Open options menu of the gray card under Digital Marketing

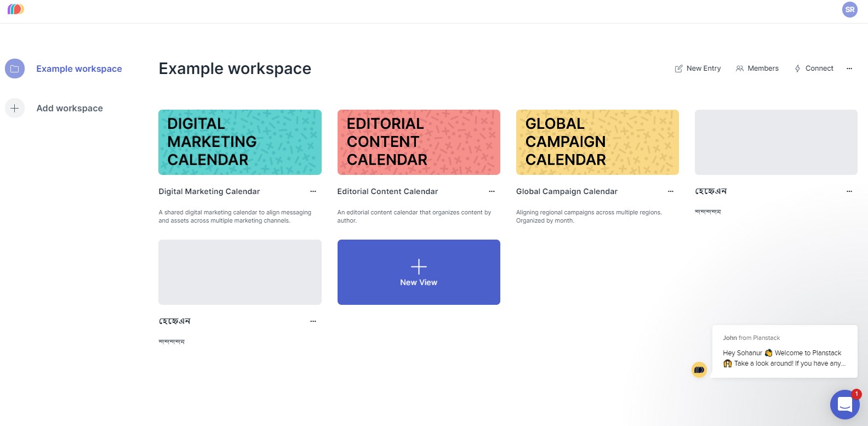coord(313,321)
